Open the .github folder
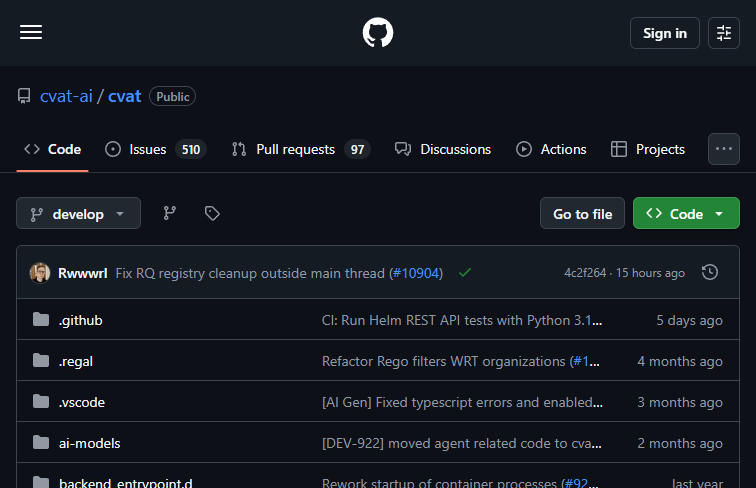 pyautogui.click(x=81, y=320)
